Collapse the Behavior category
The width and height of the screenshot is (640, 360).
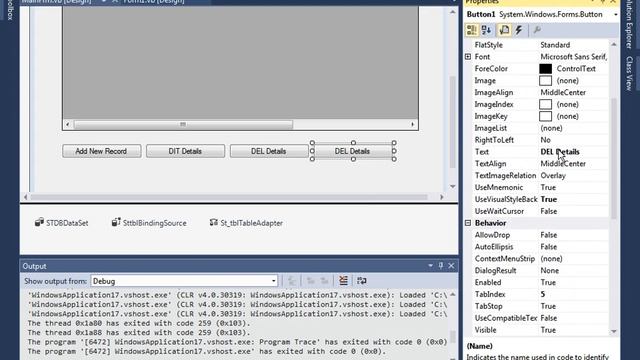(468, 223)
